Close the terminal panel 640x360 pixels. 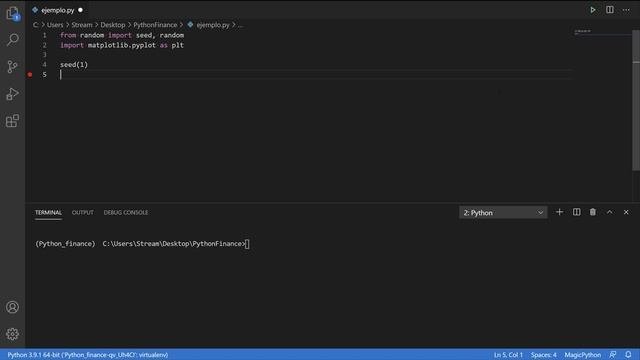[626, 212]
